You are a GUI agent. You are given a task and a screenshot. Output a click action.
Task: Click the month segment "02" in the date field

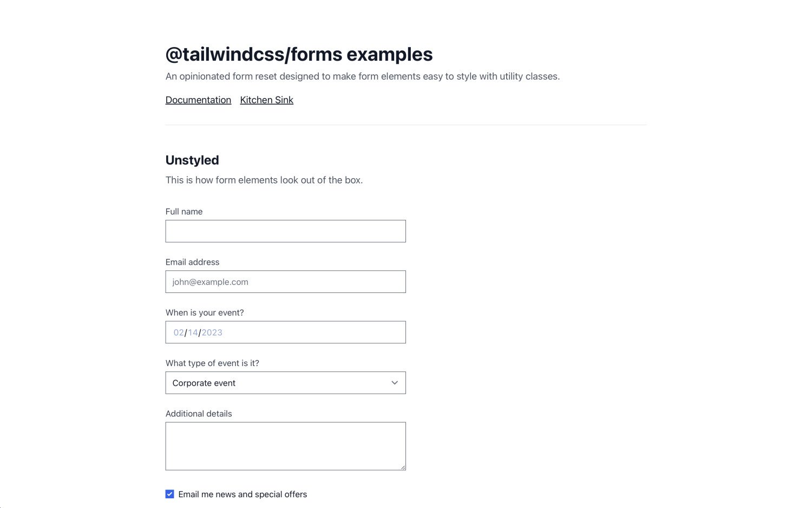coord(179,332)
